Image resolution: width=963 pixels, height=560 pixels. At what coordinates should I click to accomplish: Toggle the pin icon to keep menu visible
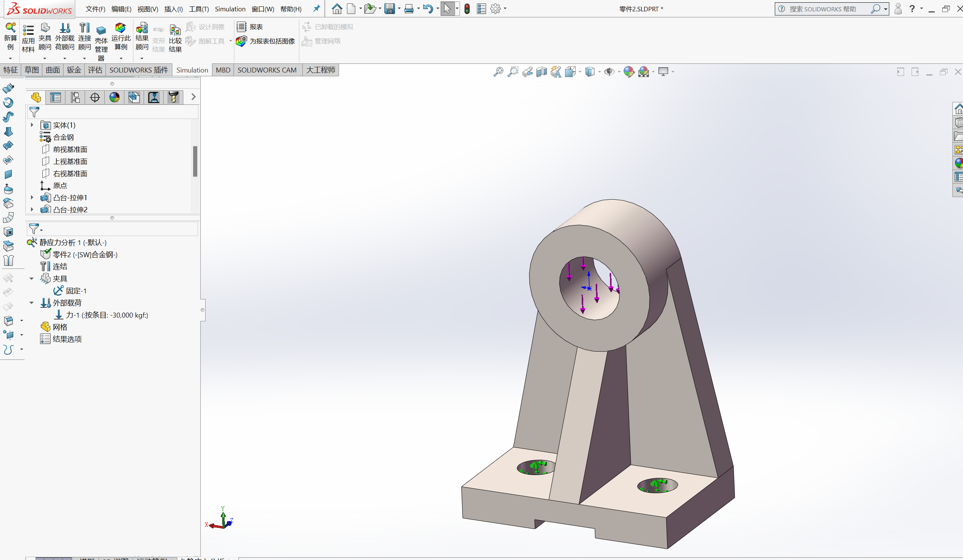pos(316,9)
